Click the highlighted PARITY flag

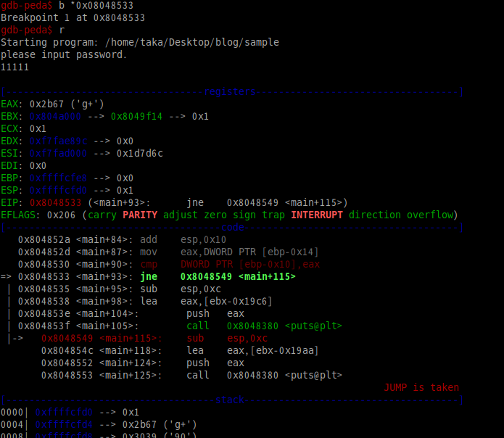click(x=140, y=215)
